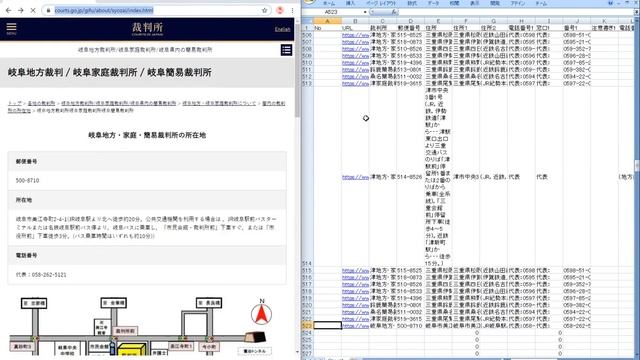Click the header cell '郵便番号'
Image resolution: width=640 pixels, height=360 pixels.
(x=410, y=28)
